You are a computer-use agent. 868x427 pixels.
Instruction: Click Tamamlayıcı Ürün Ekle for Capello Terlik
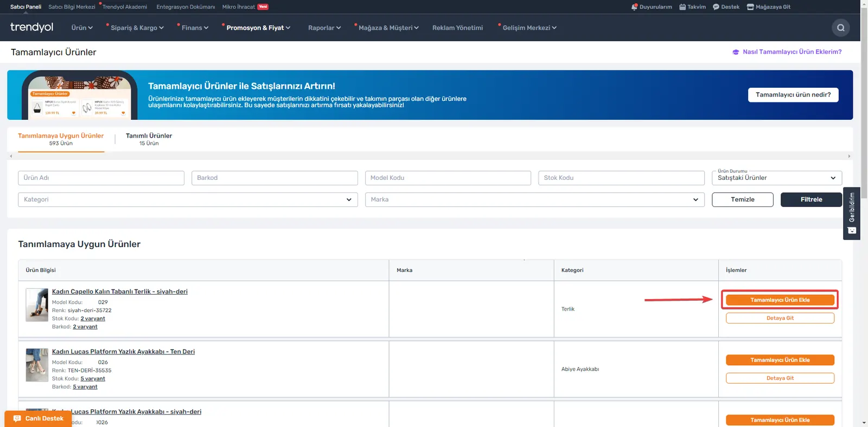(780, 300)
